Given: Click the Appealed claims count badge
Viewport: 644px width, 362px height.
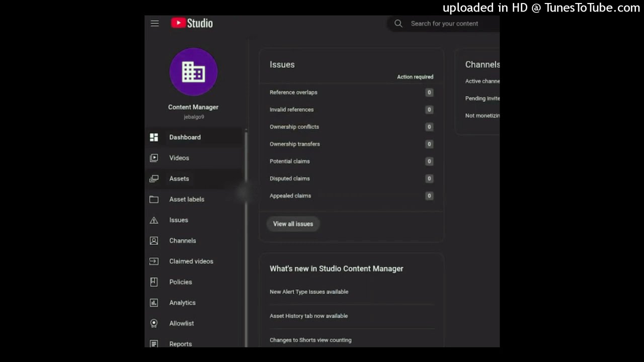Looking at the screenshot, I should point(429,196).
